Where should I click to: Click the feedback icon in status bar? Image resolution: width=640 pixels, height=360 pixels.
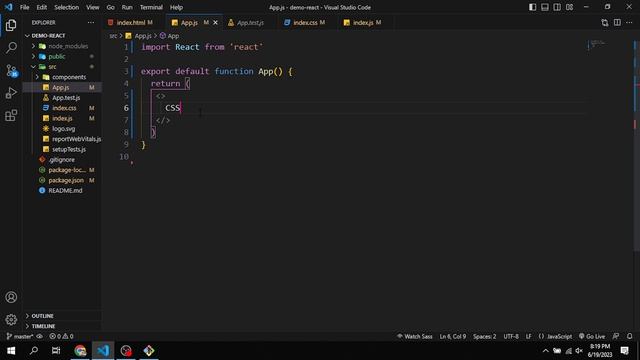(x=616, y=336)
